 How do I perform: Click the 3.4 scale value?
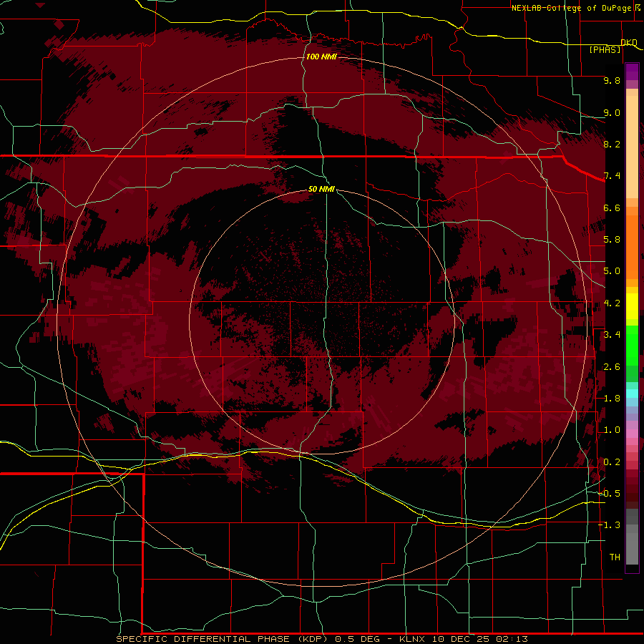(x=612, y=335)
